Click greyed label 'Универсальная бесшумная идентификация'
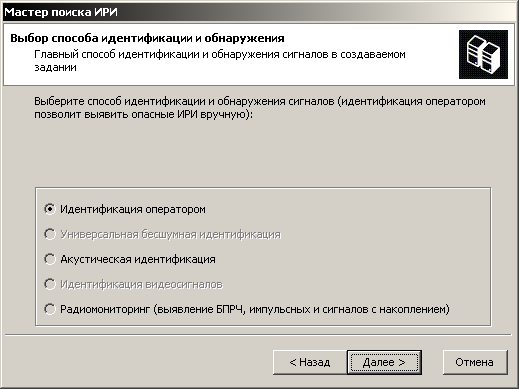The image size is (519, 389). (x=170, y=234)
